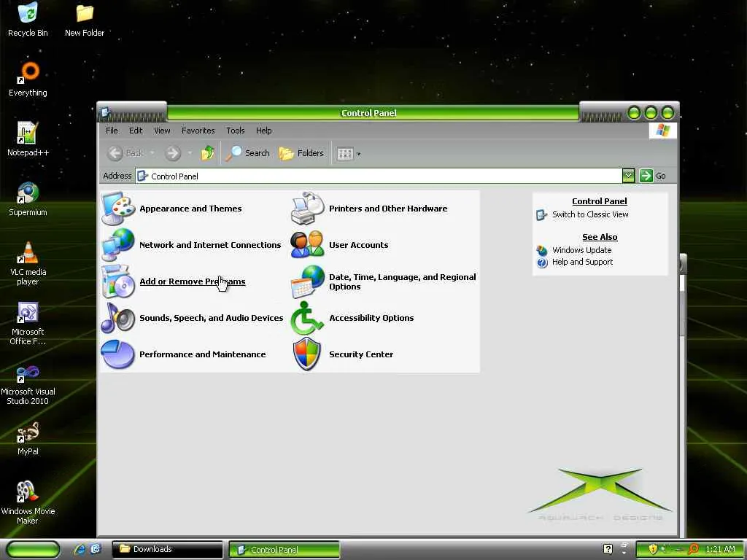Click the Back navigation button
The image size is (747, 560).
click(x=125, y=153)
